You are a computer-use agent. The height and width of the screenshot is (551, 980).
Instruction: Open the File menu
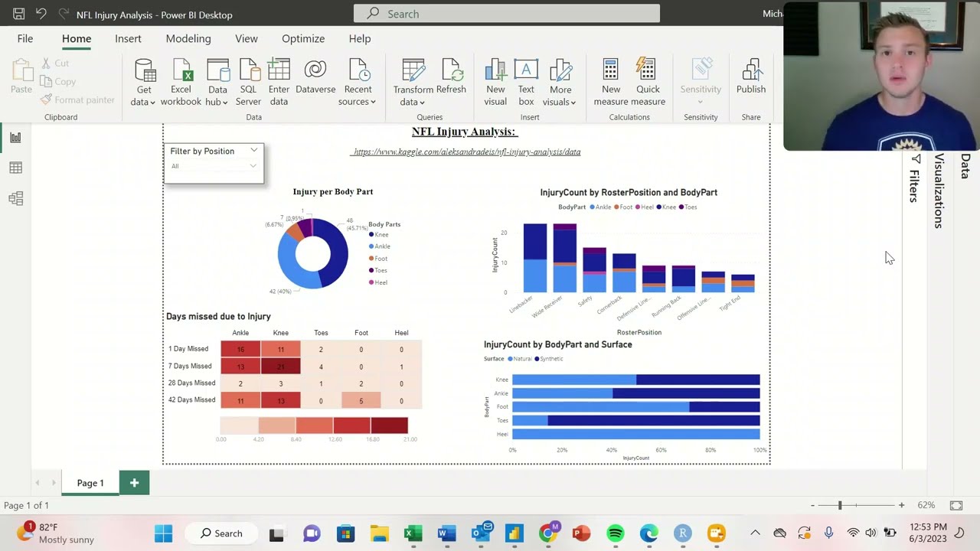[25, 38]
